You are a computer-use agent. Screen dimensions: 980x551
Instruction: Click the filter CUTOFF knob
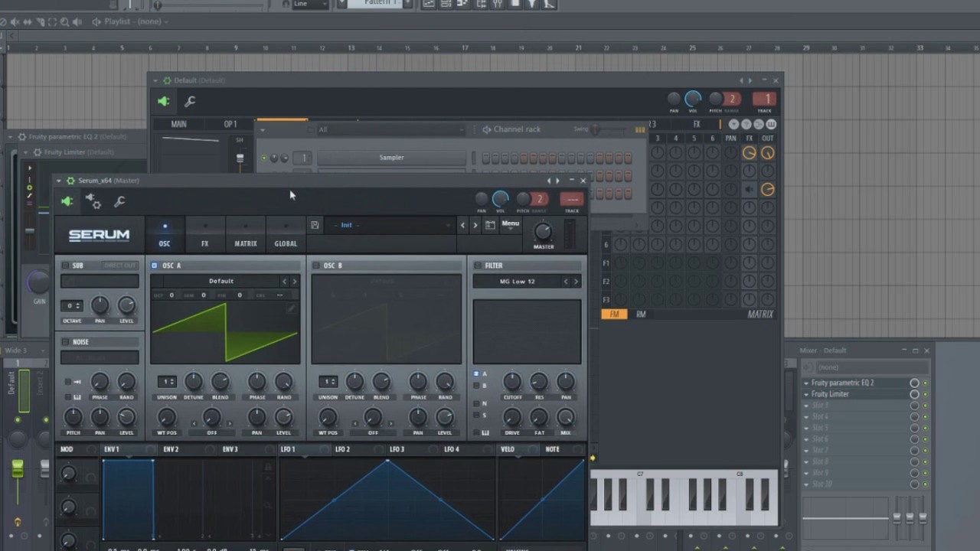pos(512,381)
